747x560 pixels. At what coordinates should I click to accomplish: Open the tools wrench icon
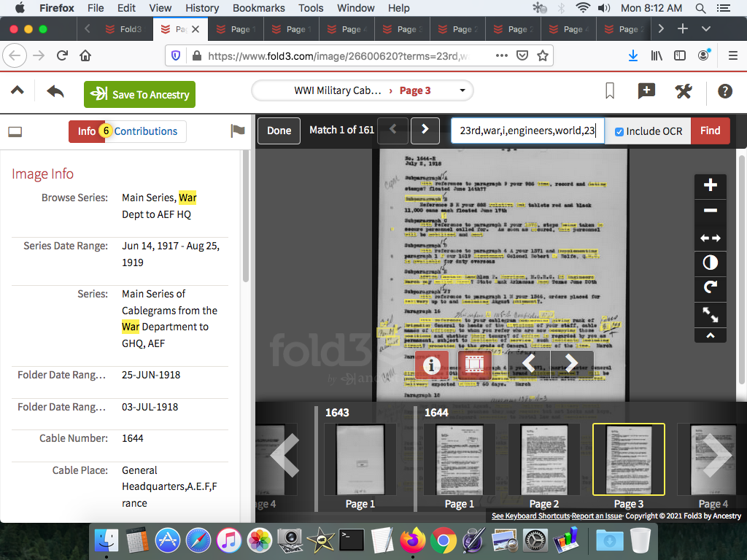[x=684, y=91]
